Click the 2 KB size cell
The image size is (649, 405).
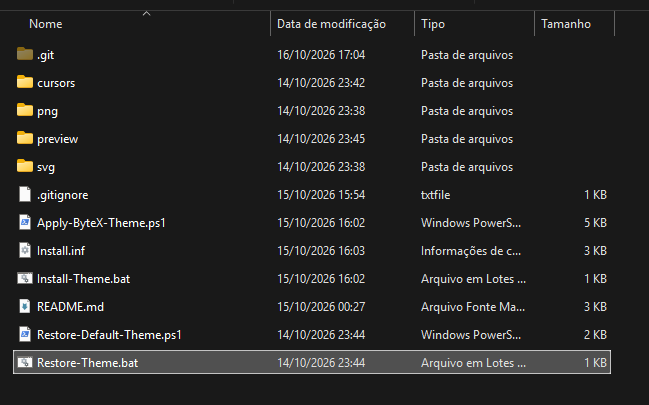(x=595, y=335)
